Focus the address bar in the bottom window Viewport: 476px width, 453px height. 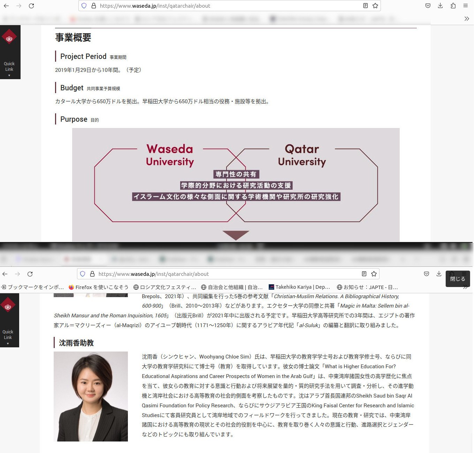[229, 274]
